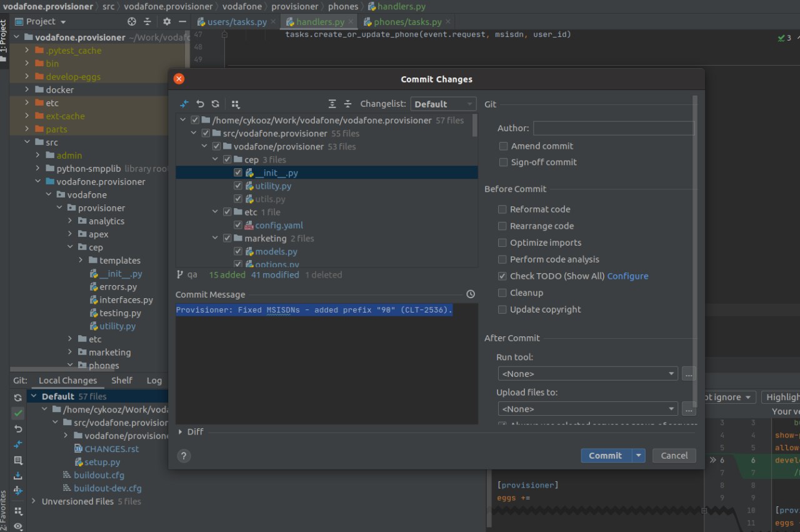800x532 pixels.
Task: Open the Configure TODO link
Action: click(627, 276)
